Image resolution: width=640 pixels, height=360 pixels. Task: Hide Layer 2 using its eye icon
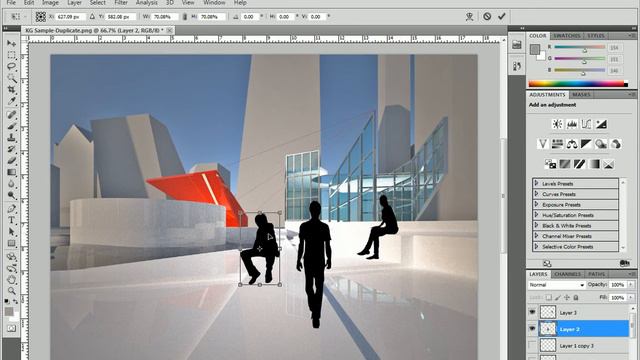tap(532, 329)
